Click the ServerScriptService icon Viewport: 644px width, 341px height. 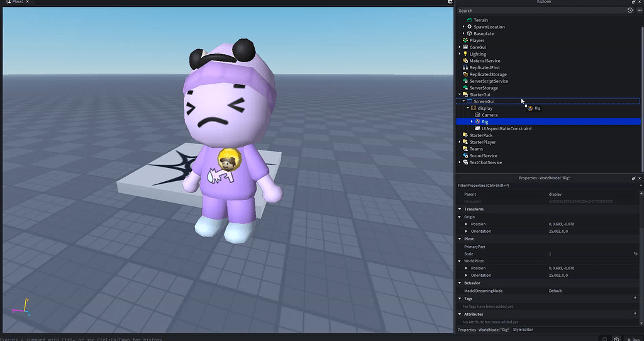pyautogui.click(x=465, y=81)
